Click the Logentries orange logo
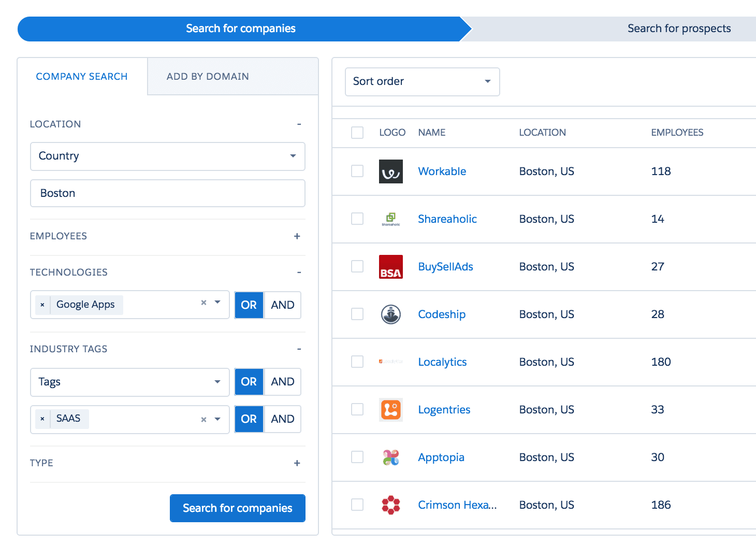Screen dimensions: 756x545 pos(391,410)
